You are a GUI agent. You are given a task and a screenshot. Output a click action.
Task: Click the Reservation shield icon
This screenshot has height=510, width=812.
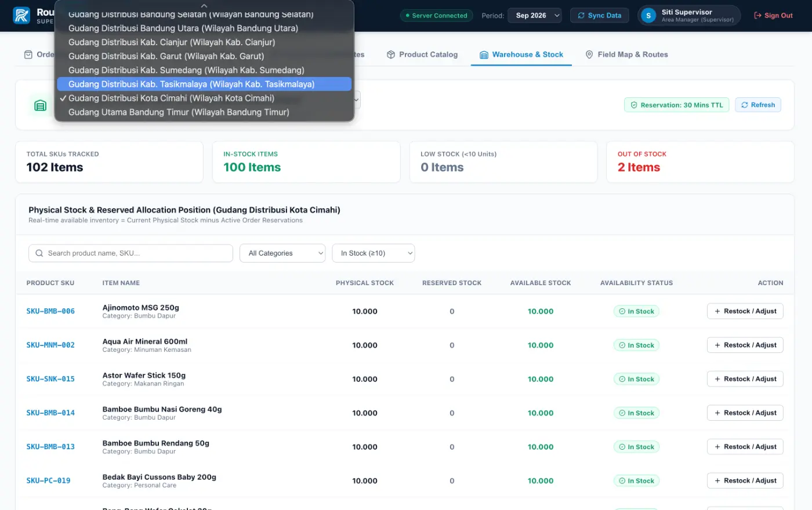click(634, 105)
